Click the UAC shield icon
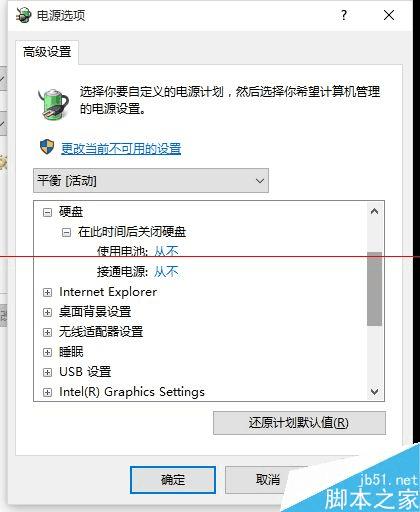Image resolution: width=420 pixels, height=512 pixels. [x=47, y=147]
